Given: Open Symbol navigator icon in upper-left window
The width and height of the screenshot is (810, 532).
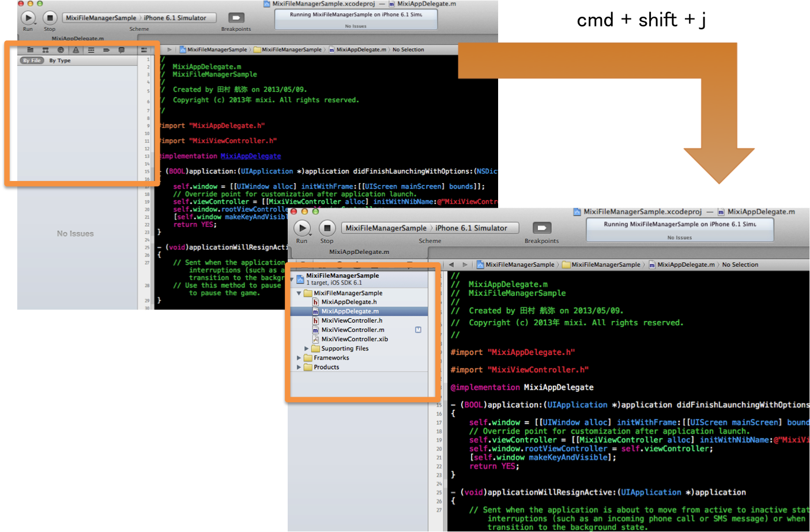Looking at the screenshot, I should [46, 50].
